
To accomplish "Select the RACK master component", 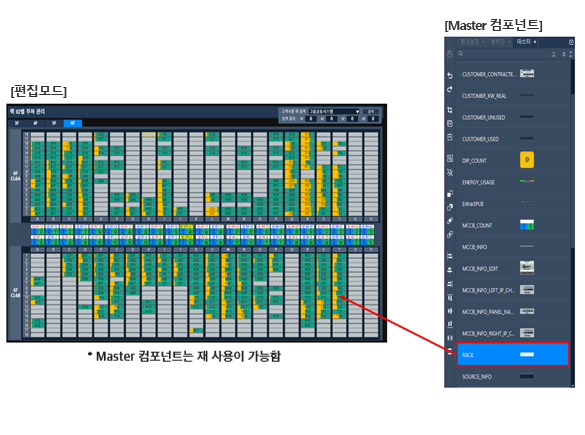I will [x=512, y=354].
